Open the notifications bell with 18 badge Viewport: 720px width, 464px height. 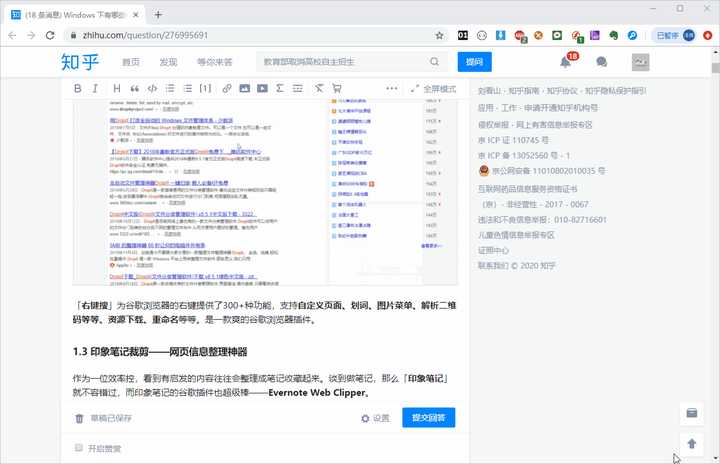tap(566, 62)
